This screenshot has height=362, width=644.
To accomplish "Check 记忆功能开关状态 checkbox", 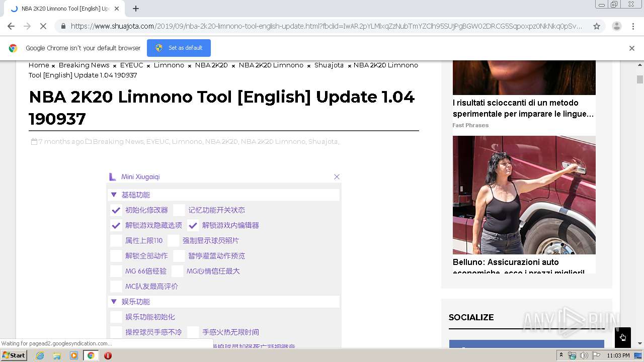I will click(x=179, y=210).
